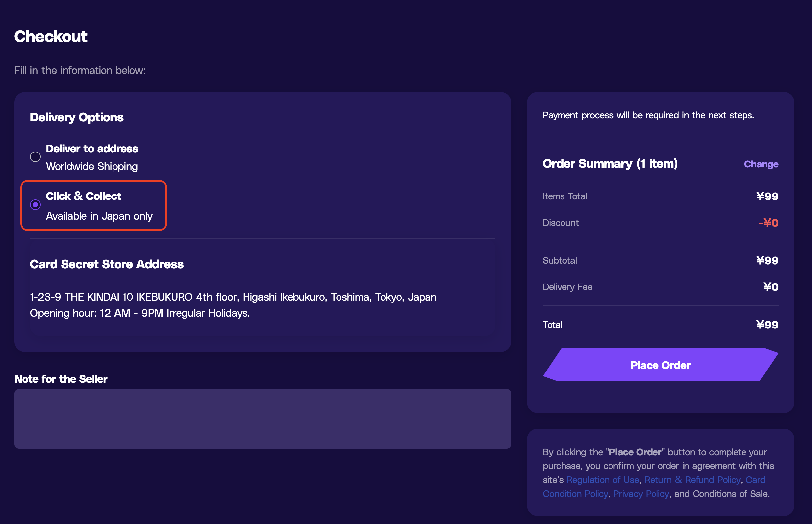Open the Privacy Policy link
The width and height of the screenshot is (812, 524).
click(641, 494)
